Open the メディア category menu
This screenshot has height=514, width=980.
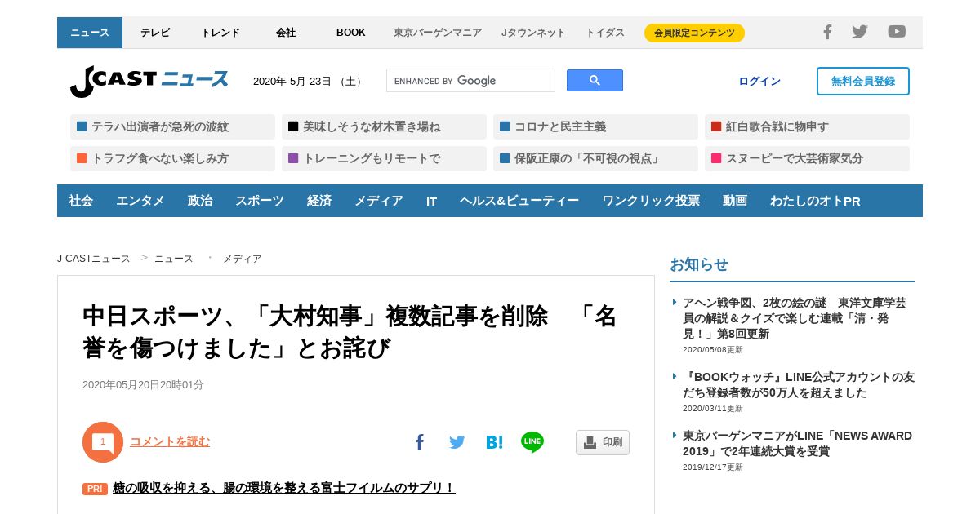tap(379, 201)
